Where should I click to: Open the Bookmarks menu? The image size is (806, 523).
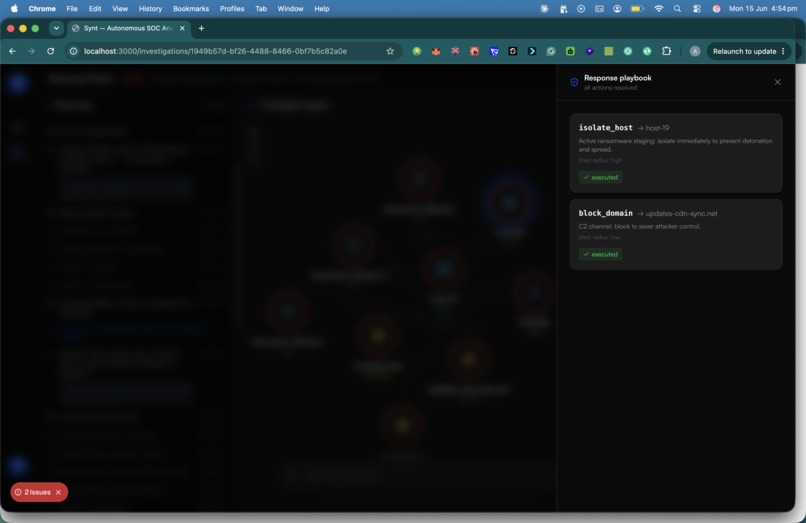191,9
